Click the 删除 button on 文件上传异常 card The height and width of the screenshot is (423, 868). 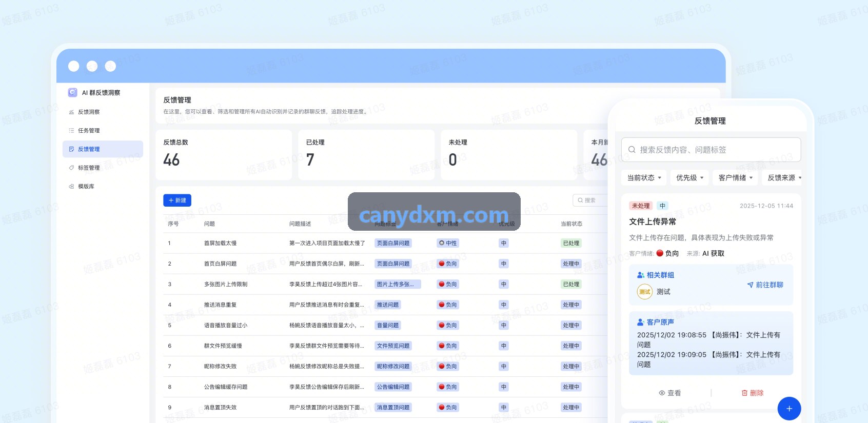click(752, 393)
